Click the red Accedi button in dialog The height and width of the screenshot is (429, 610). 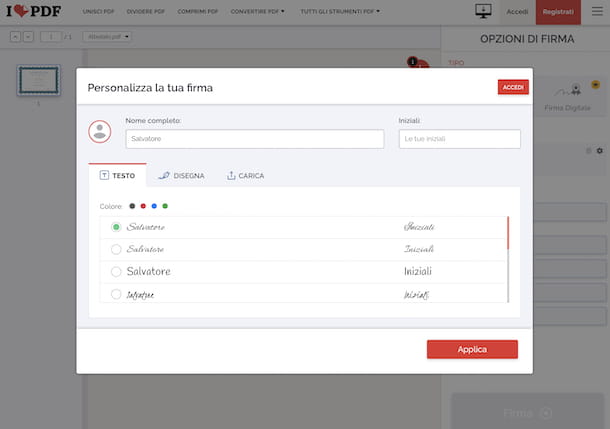pos(513,87)
